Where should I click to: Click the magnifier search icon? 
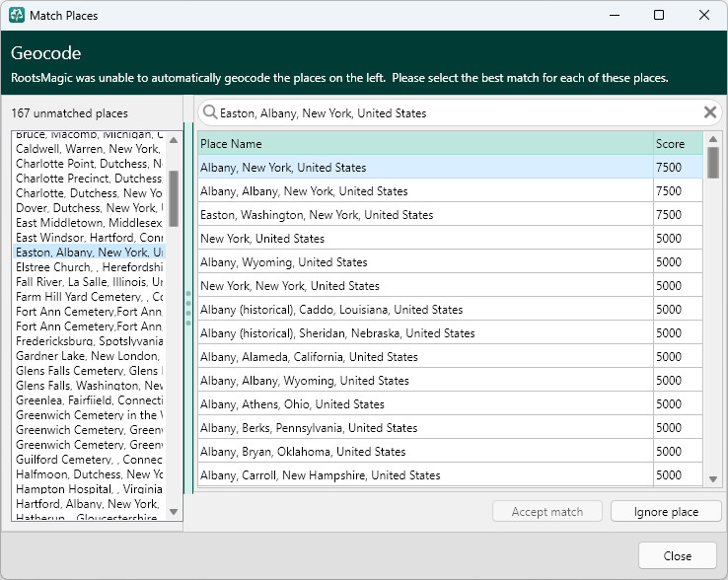[210, 111]
